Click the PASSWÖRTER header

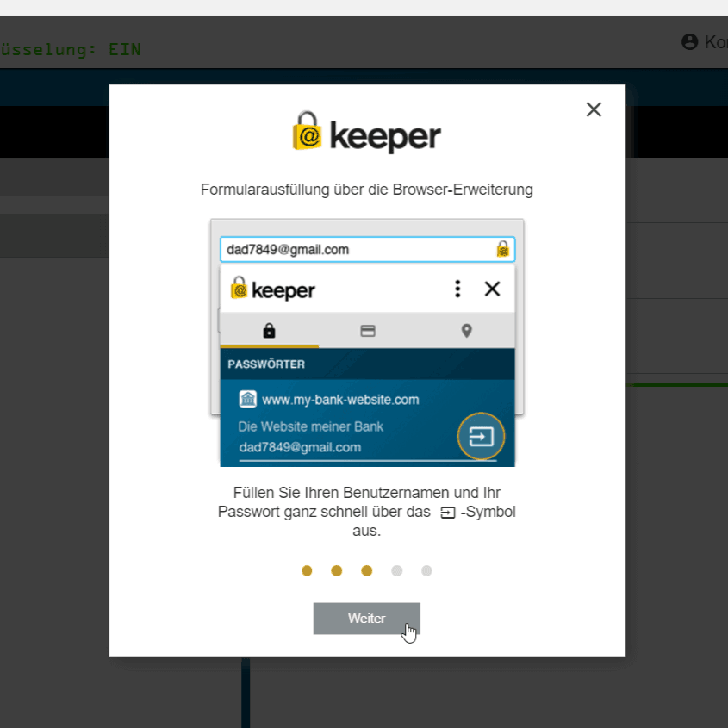266,364
